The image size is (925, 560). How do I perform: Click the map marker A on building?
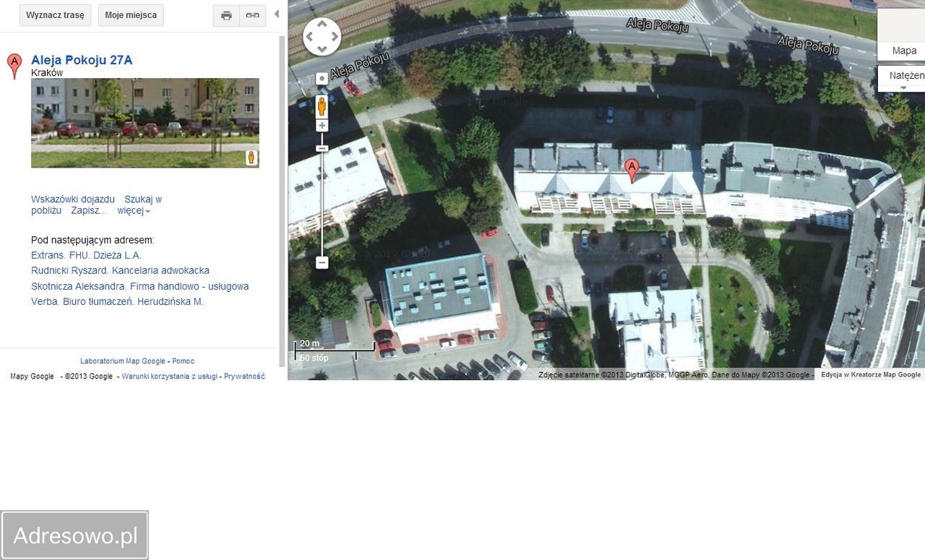[632, 171]
